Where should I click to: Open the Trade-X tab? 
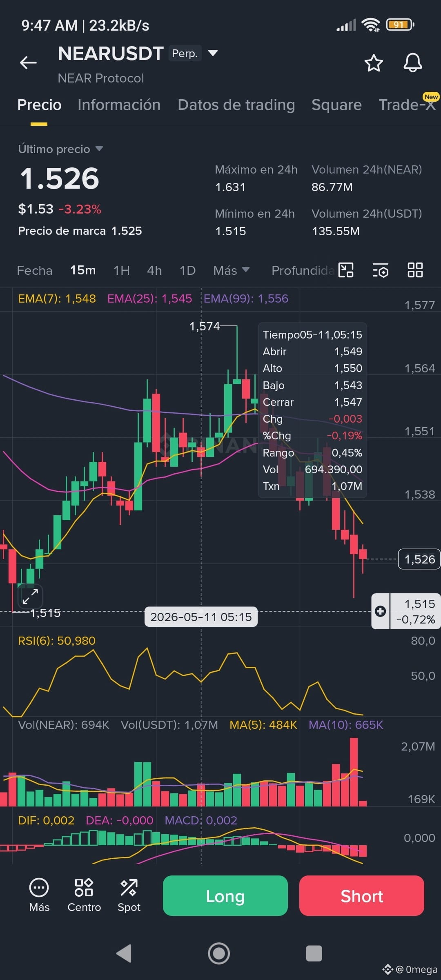(407, 105)
